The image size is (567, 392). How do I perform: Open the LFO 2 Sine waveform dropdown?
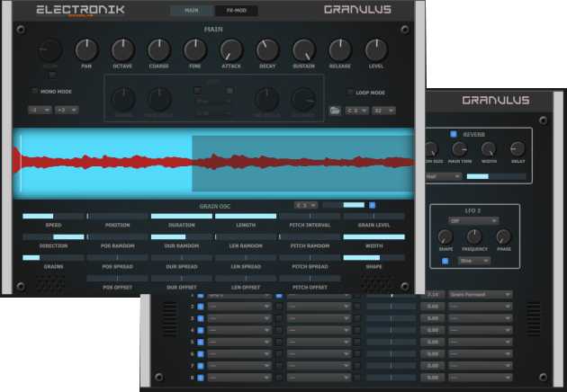pos(474,261)
